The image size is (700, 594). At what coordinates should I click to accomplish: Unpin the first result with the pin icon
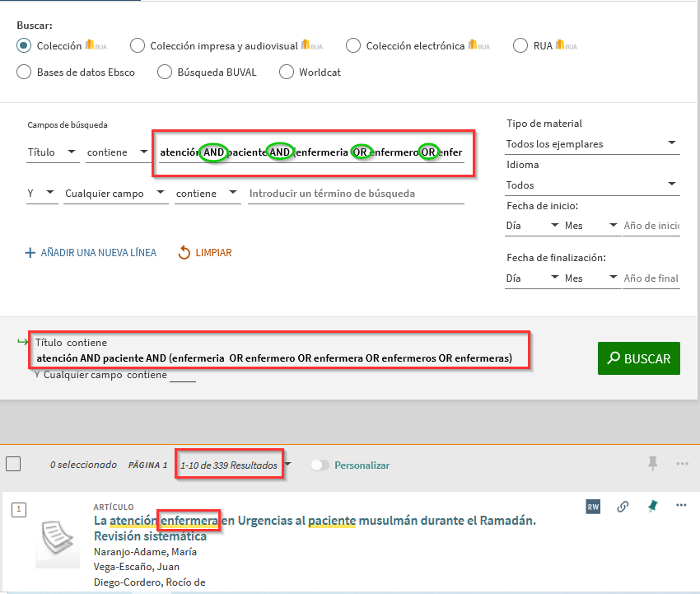coord(652,506)
